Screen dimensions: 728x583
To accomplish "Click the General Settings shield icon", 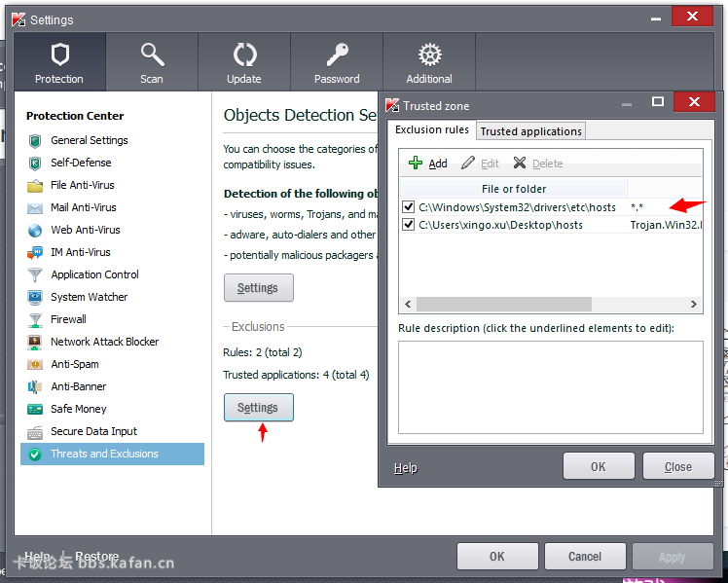I will click(35, 141).
